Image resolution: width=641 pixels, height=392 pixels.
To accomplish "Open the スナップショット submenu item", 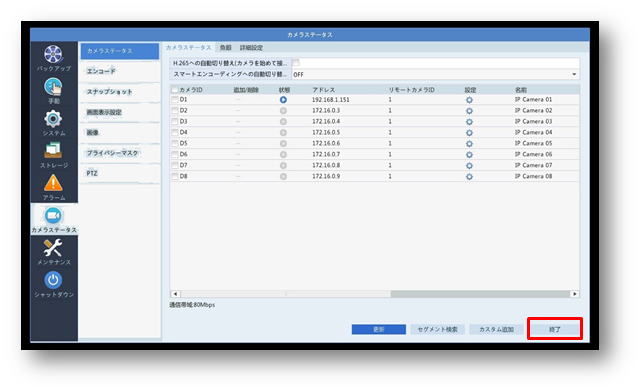I will pos(119,92).
